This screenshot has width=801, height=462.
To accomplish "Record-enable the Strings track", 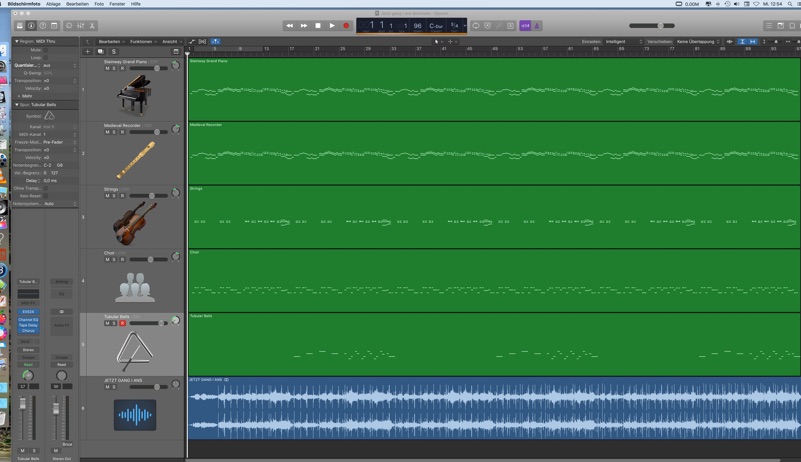I will click(x=122, y=196).
